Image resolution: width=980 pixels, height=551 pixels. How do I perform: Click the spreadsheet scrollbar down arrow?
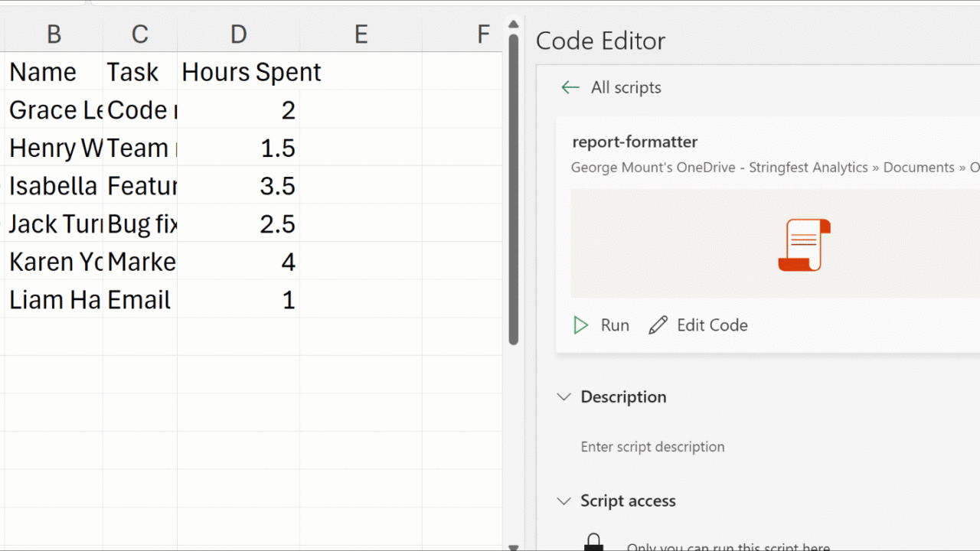[x=514, y=546]
